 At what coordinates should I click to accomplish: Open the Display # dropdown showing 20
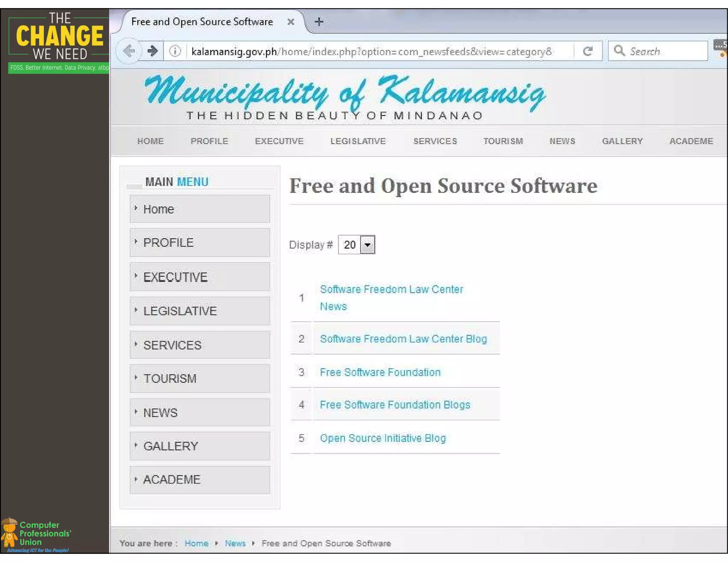[357, 245]
